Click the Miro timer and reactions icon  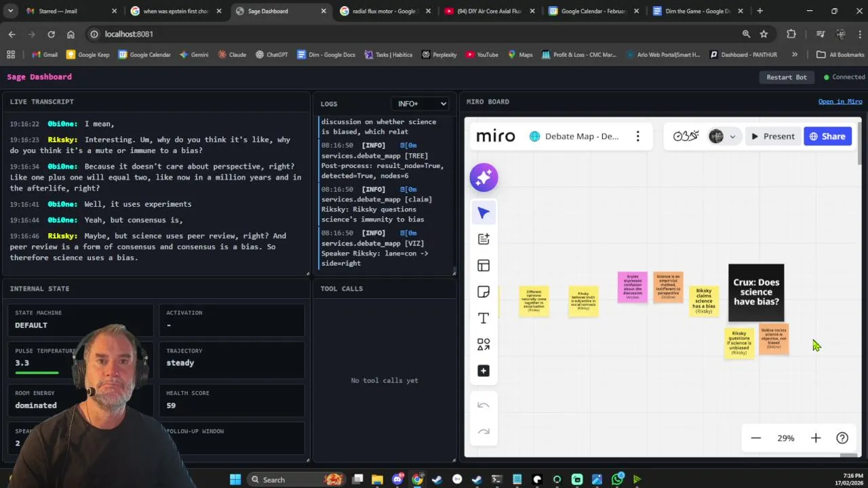click(686, 136)
